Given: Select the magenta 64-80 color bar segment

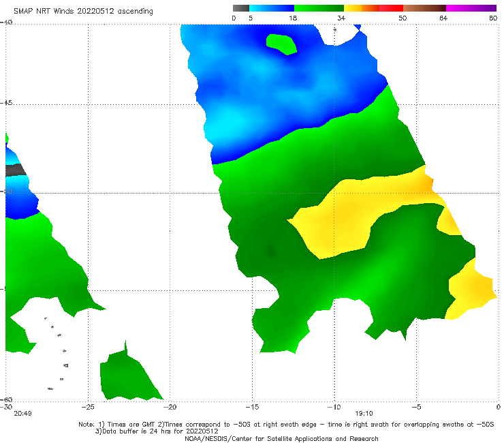Looking at the screenshot, I should (471, 8).
